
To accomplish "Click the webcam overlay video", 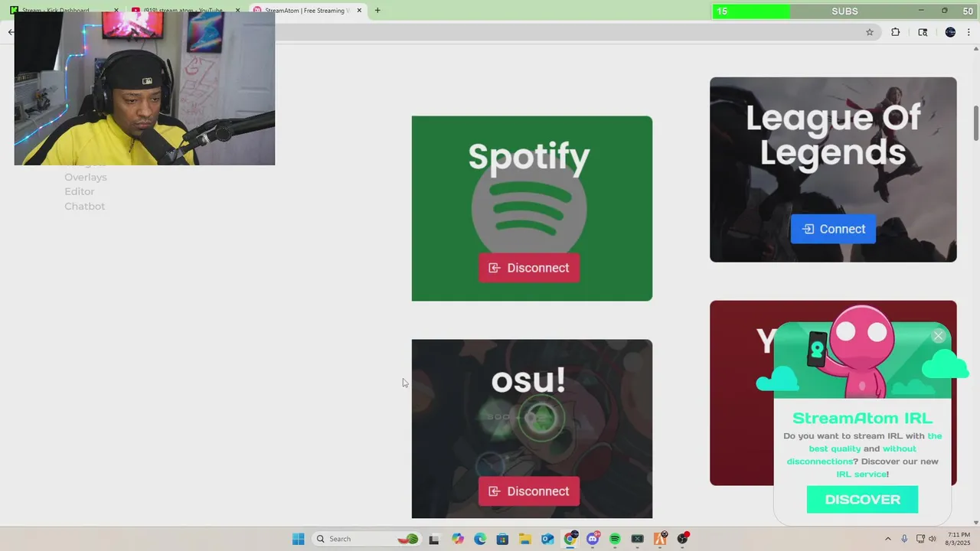I will pyautogui.click(x=145, y=90).
